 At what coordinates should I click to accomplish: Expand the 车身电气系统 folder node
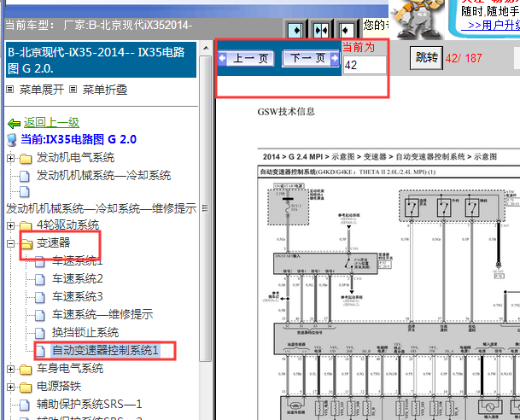(x=10, y=369)
